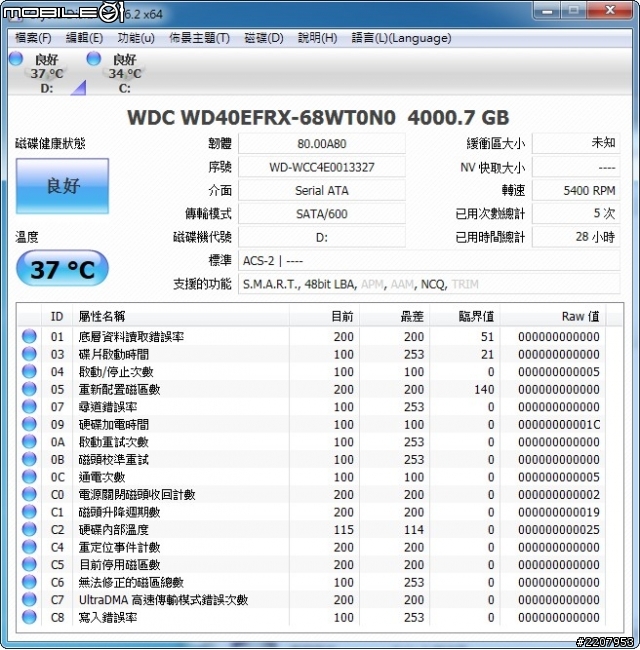
Task: Click the status orb for attribute 01
Action: 29,336
